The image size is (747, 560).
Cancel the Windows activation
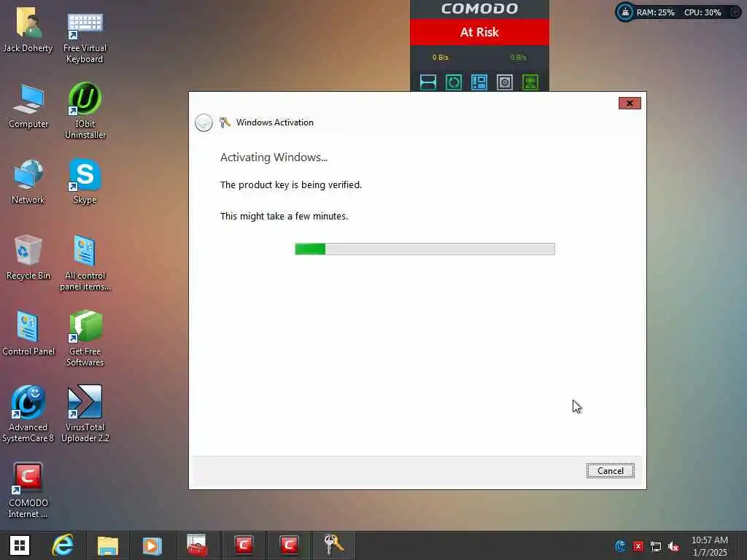click(610, 470)
